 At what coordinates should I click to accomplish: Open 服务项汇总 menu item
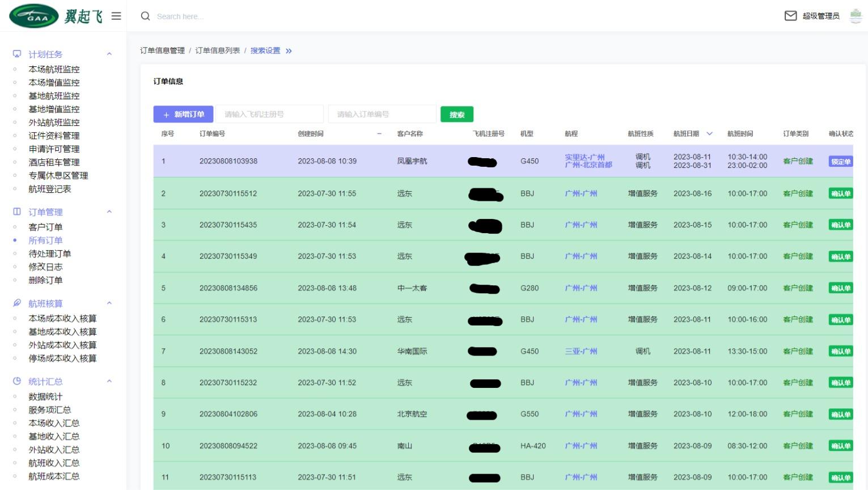pos(50,409)
